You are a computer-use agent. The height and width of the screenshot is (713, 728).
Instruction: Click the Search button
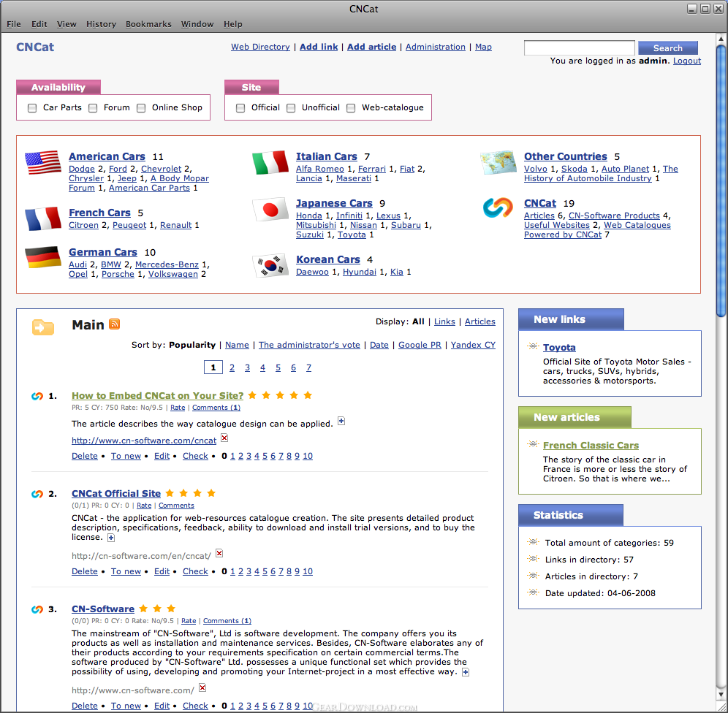click(667, 47)
